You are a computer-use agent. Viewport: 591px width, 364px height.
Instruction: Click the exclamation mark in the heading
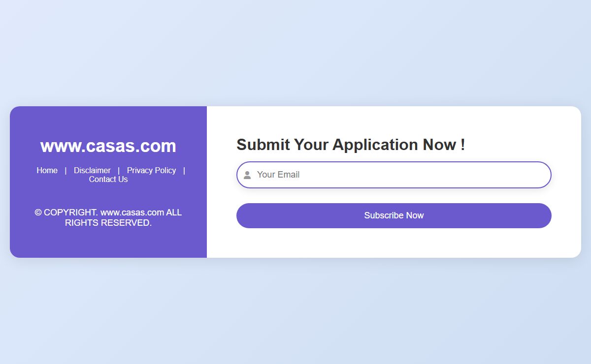463,145
